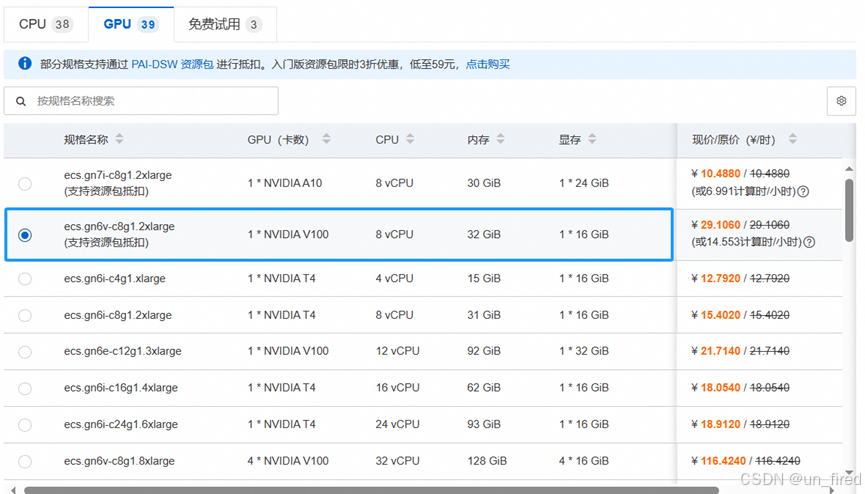This screenshot has height=494, width=865.
Task: Sort by 规格名称 column arrows
Action: coord(119,139)
